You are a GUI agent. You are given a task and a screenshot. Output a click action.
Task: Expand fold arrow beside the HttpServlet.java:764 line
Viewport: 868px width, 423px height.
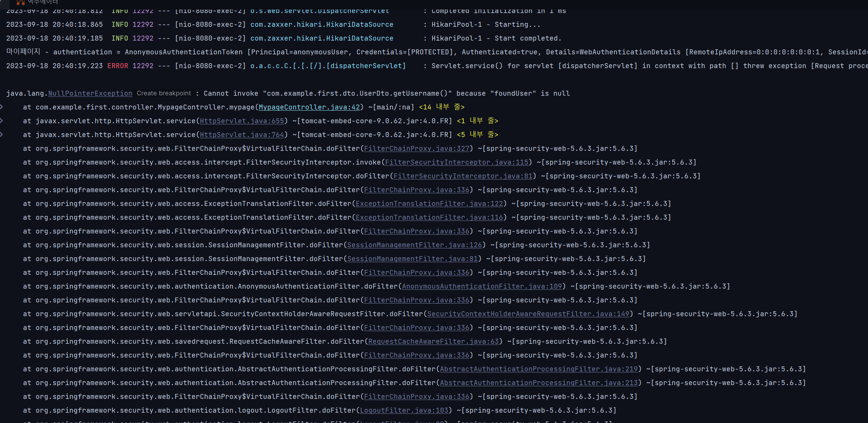click(2, 134)
